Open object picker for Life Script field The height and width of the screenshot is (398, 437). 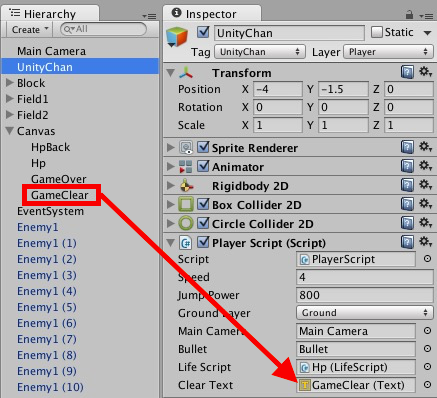coord(427,367)
